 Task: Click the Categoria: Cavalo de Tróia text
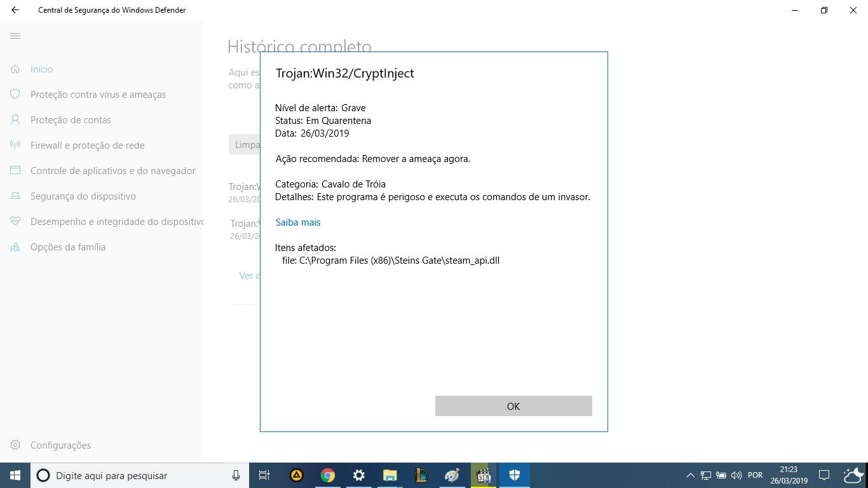click(330, 184)
